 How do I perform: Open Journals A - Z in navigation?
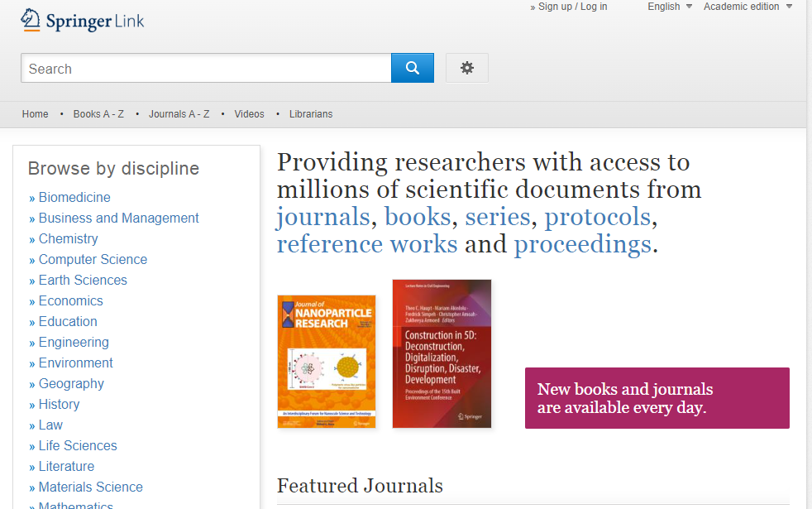pos(179,114)
